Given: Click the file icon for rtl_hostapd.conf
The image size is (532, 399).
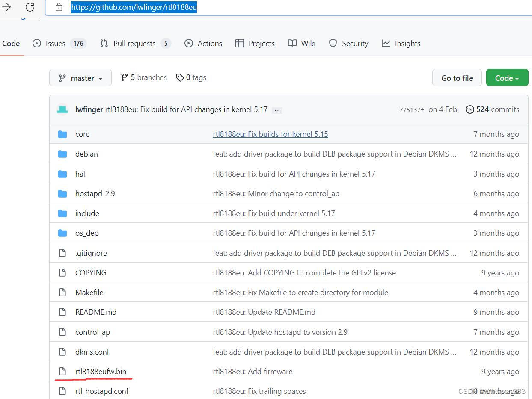Looking at the screenshot, I should tap(62, 391).
